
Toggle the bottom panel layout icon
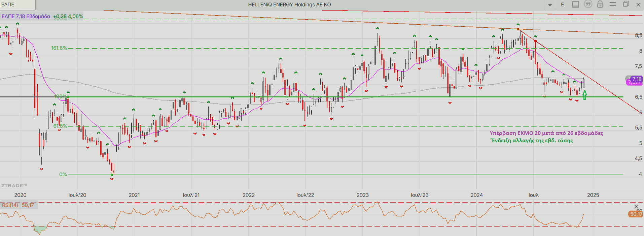575,4
